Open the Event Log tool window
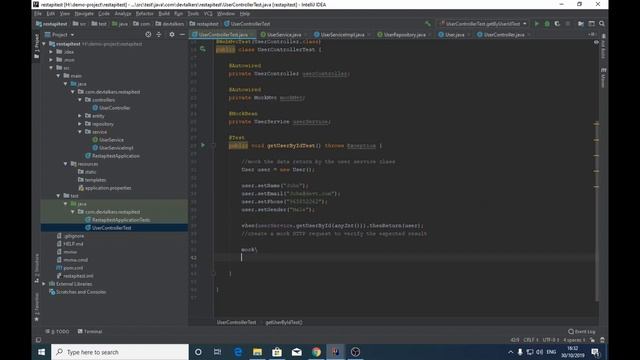640x360 pixels. pos(582,331)
